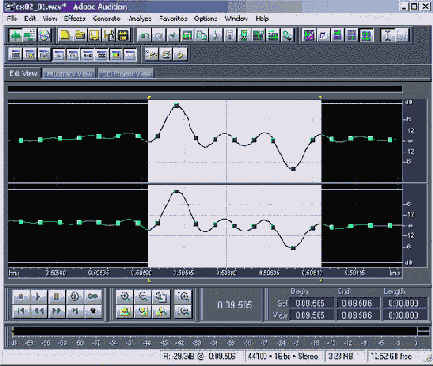Image resolution: width=433 pixels, height=366 pixels.
Task: Zoom in horizontally with magnifier plus icon
Action: 125,296
